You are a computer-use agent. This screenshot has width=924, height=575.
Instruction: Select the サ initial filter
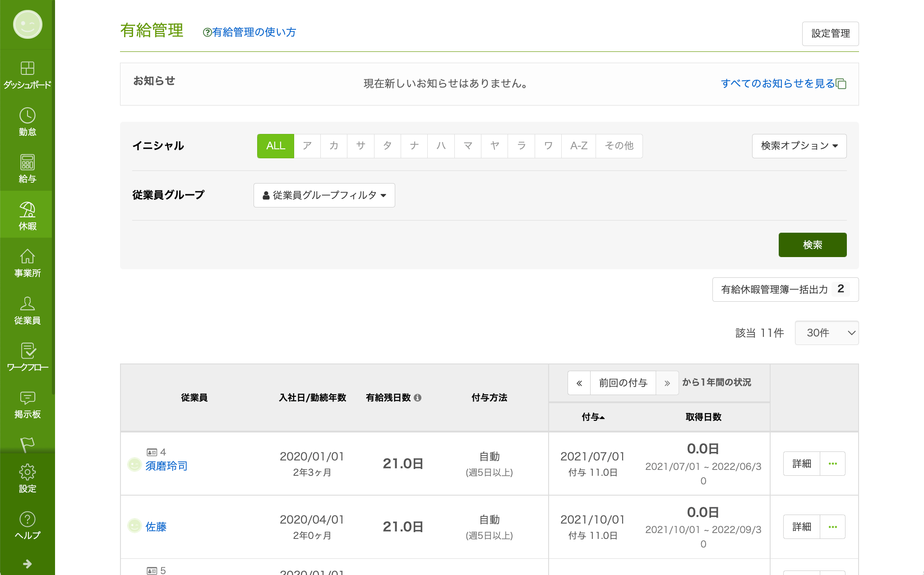(360, 146)
